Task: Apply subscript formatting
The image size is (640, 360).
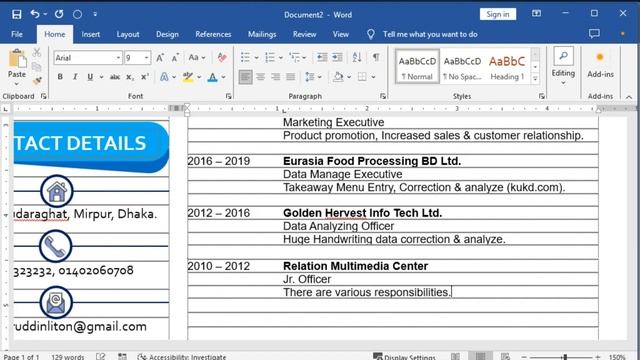Action: pyautogui.click(x=129, y=77)
